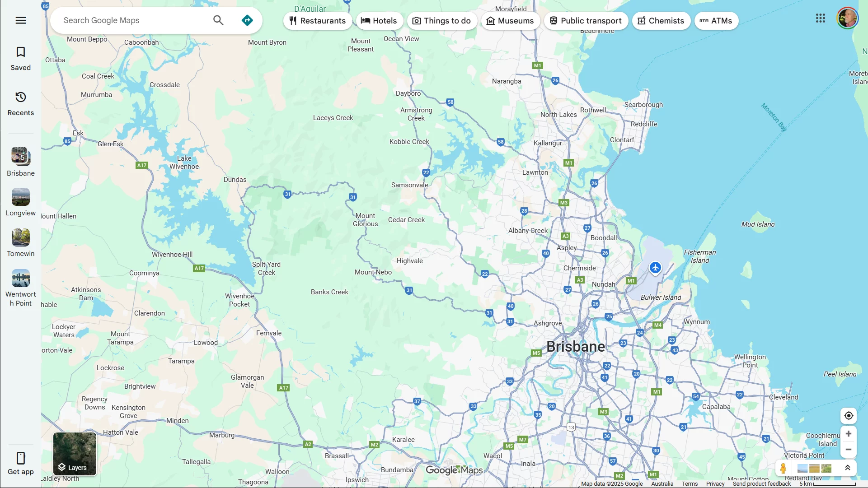Expand the imagery options chevron
Viewport: 868px width, 488px height.
point(848,468)
